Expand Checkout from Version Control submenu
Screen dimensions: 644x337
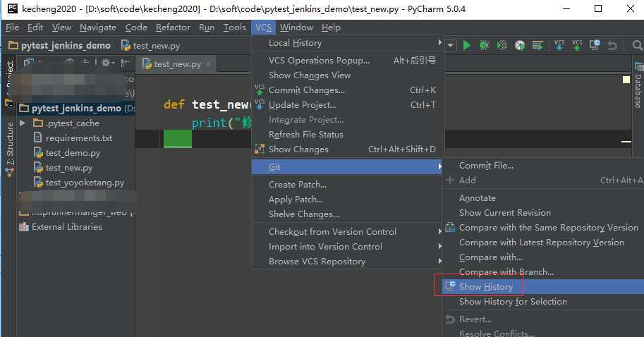(x=348, y=231)
